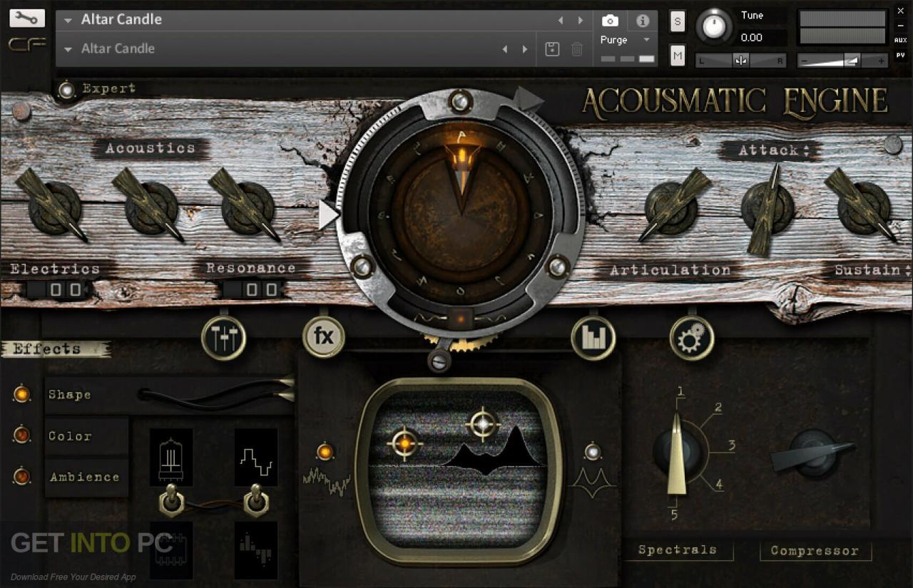Viewport: 913px width, 588px height.
Task: Open the fx effects round icon
Action: [324, 336]
